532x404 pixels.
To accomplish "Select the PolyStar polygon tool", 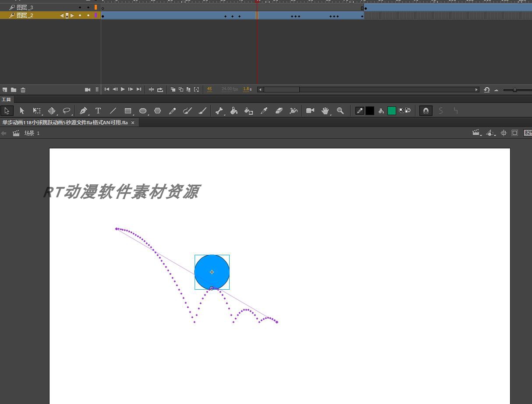I will tap(158, 111).
